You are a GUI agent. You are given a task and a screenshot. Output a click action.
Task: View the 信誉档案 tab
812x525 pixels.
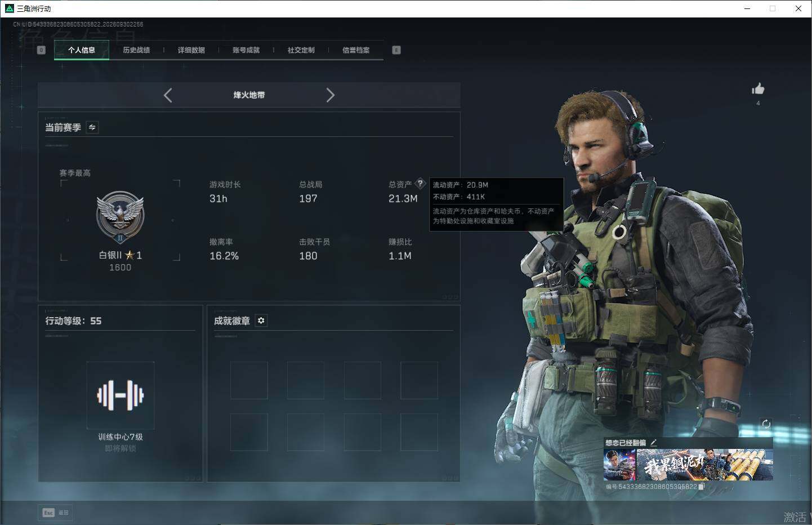356,50
